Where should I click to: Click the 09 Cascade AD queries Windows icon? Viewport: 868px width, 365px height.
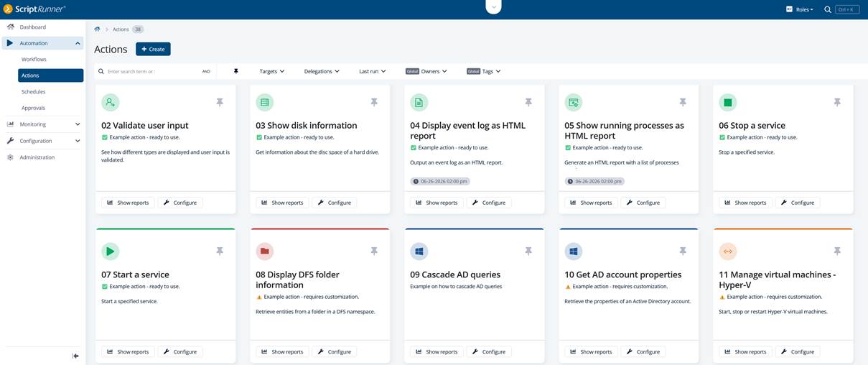pyautogui.click(x=419, y=251)
